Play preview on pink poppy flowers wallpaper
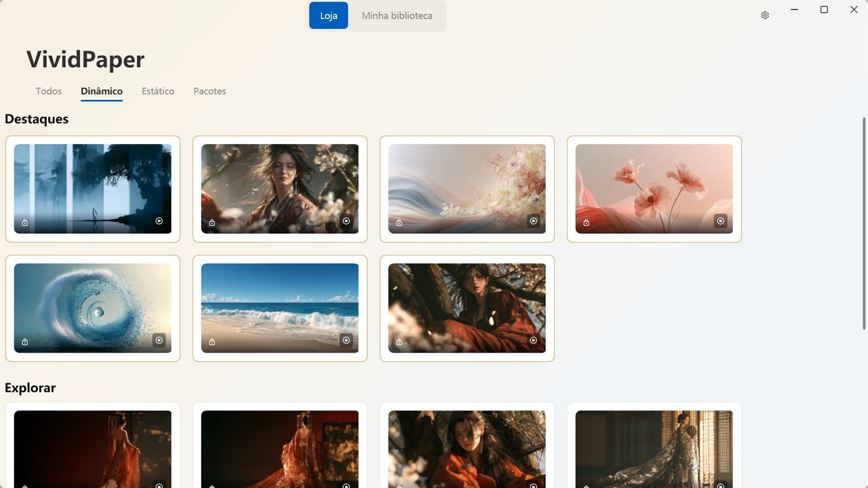The width and height of the screenshot is (868, 488). pos(720,221)
